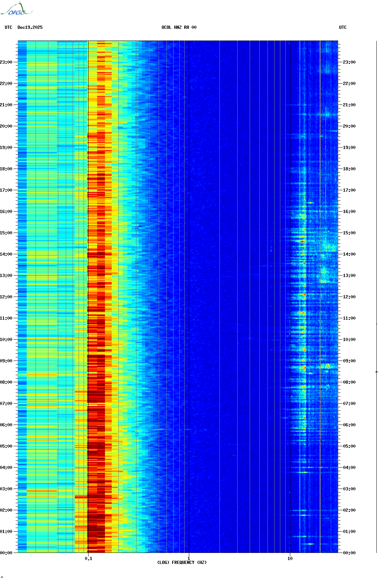Select the 14:00 label on the left axis

(x=6, y=254)
